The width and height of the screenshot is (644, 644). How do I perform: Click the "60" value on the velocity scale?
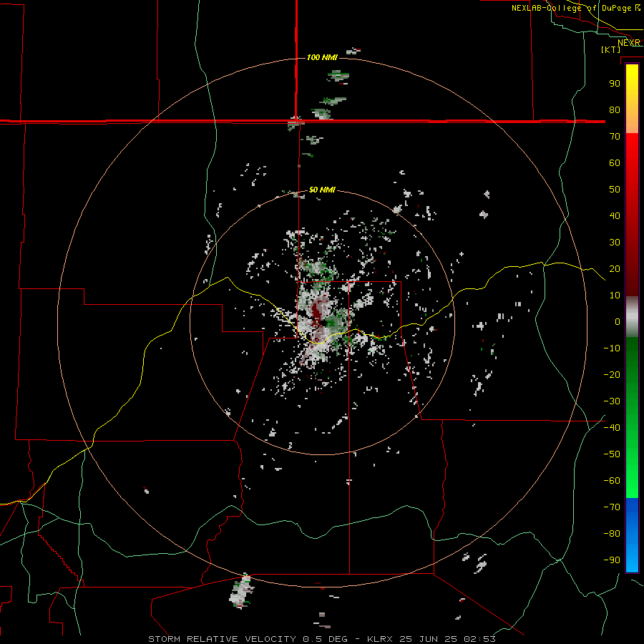pyautogui.click(x=615, y=162)
